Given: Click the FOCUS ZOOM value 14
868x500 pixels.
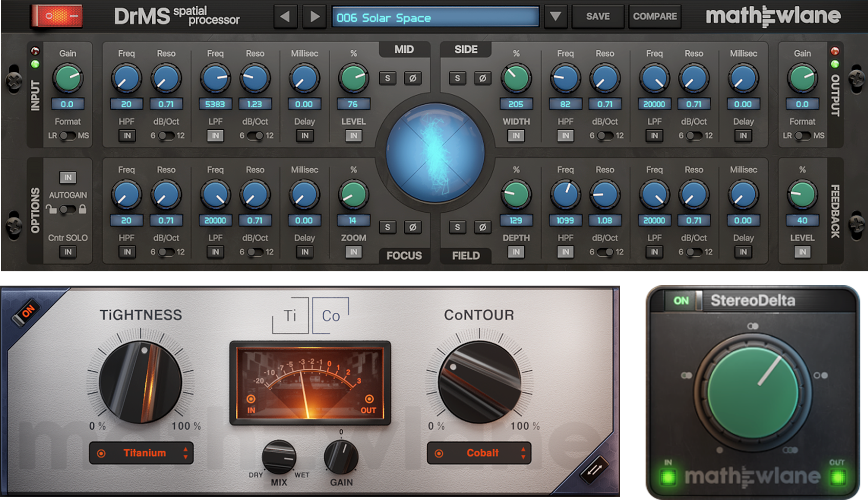Looking at the screenshot, I should (x=353, y=221).
